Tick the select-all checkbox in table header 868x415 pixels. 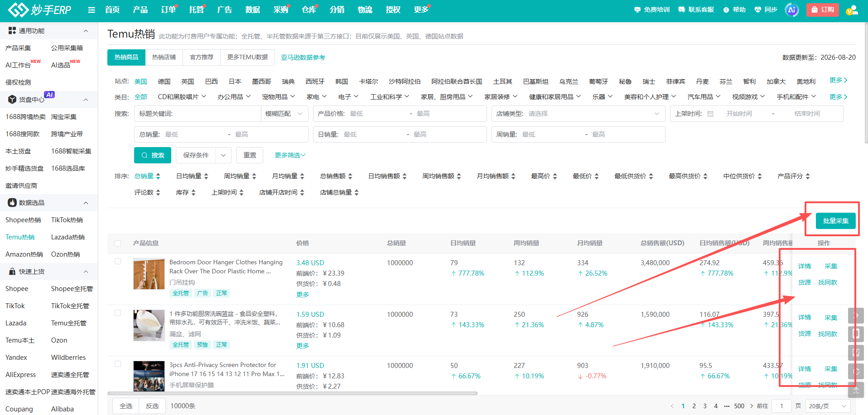tap(118, 243)
